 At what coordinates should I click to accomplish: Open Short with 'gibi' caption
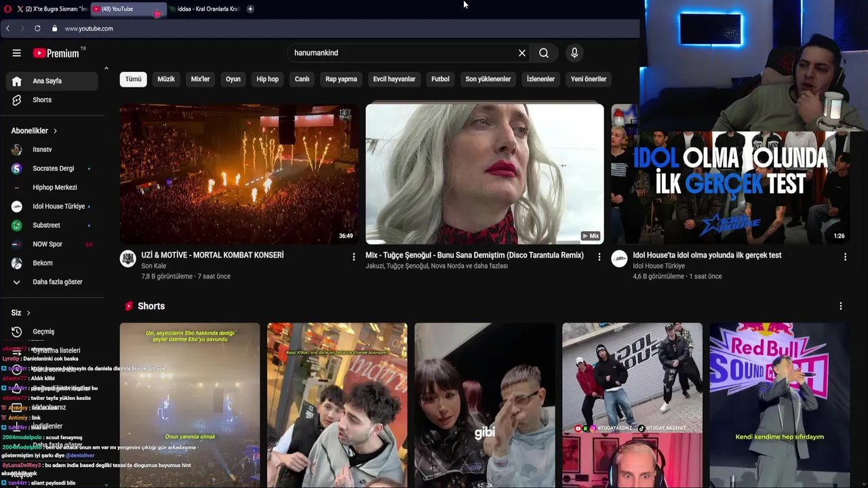[x=484, y=405]
